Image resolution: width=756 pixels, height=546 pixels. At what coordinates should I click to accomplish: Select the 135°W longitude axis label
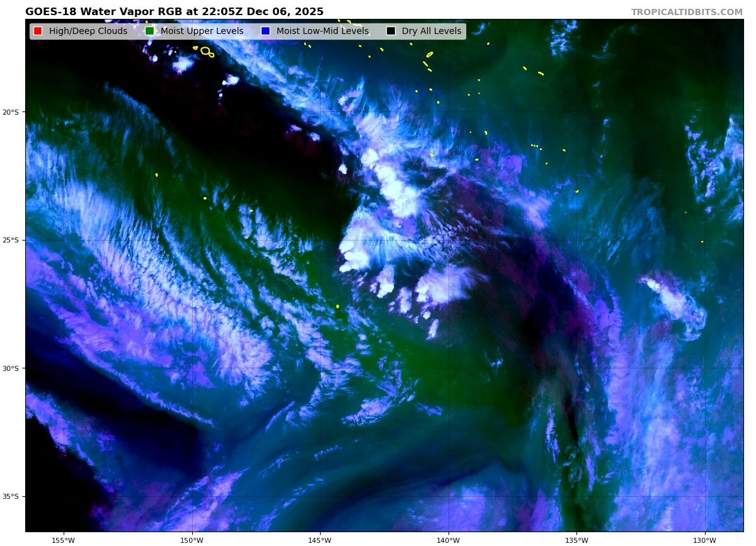point(576,540)
